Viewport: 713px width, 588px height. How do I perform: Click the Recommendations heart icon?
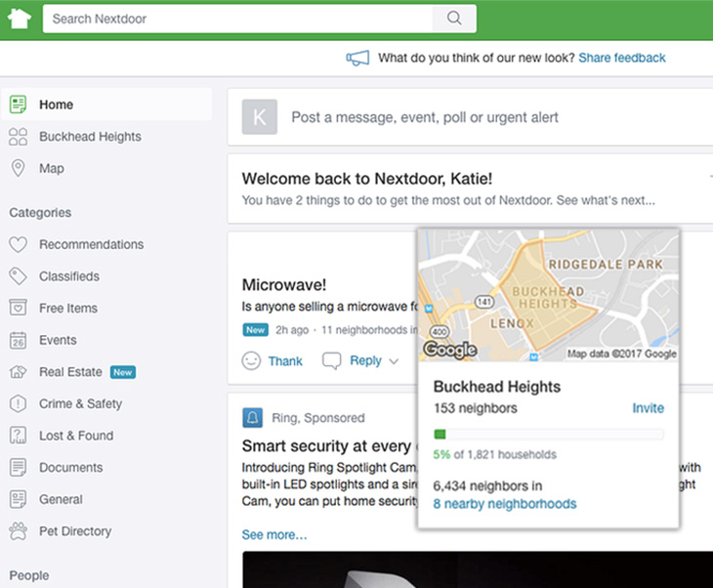(x=19, y=244)
